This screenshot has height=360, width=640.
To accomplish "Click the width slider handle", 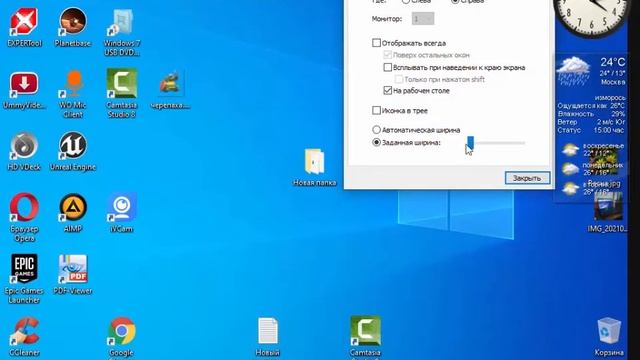I will pos(470,142).
